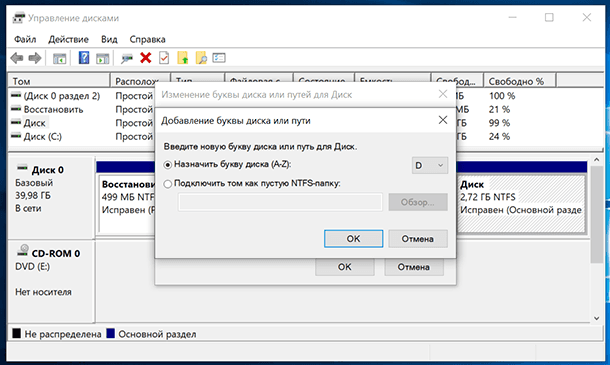The height and width of the screenshot is (365, 610).
Task: Click the Disk Management title bar icon
Action: coord(18,18)
